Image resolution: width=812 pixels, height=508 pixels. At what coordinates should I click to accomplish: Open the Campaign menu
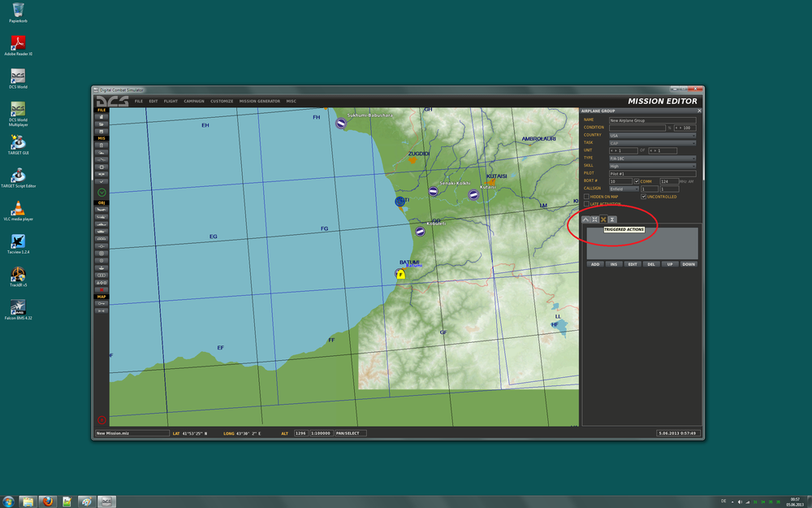[194, 102]
